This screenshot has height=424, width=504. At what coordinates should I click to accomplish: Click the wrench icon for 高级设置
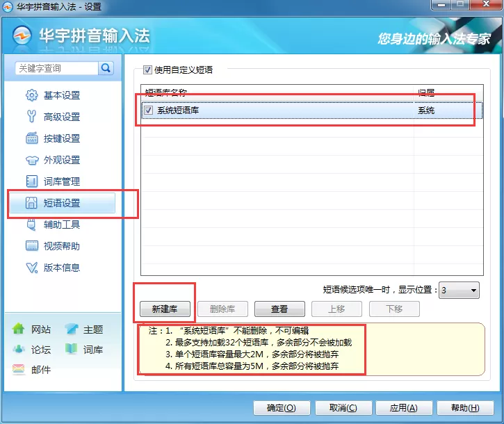(x=31, y=116)
